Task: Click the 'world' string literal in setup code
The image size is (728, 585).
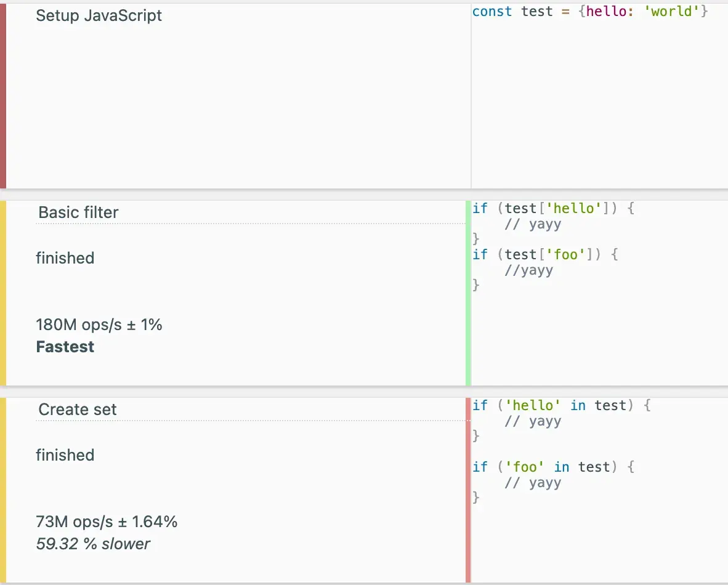Action: click(x=671, y=10)
